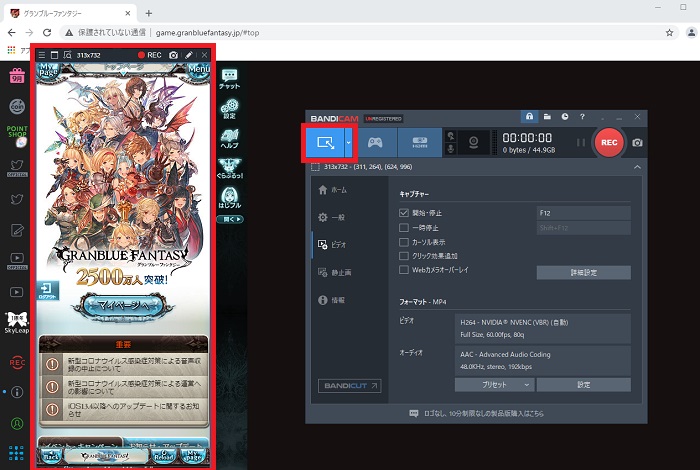Image resolution: width=700 pixels, height=470 pixels.
Task: Toggle mouse cursor recording icon in Bandicam
Action: [451, 136]
